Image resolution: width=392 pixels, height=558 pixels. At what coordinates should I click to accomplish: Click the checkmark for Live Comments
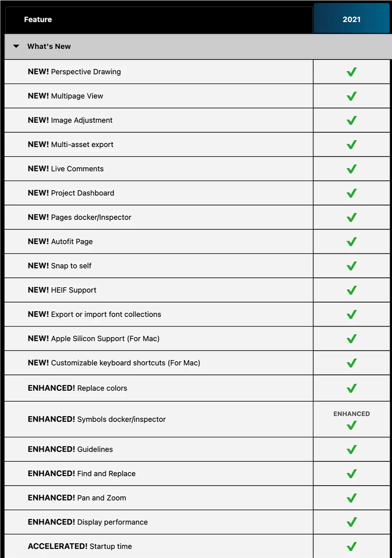pyautogui.click(x=351, y=169)
